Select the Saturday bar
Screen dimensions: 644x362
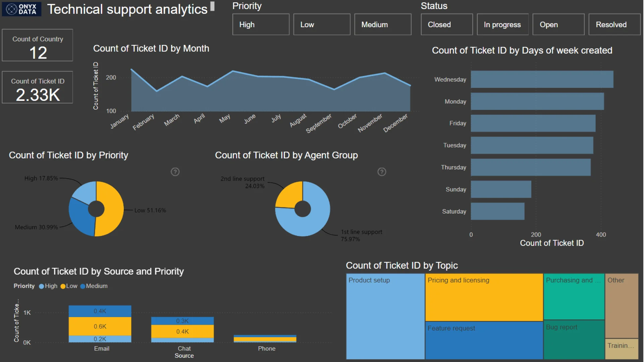(x=497, y=211)
